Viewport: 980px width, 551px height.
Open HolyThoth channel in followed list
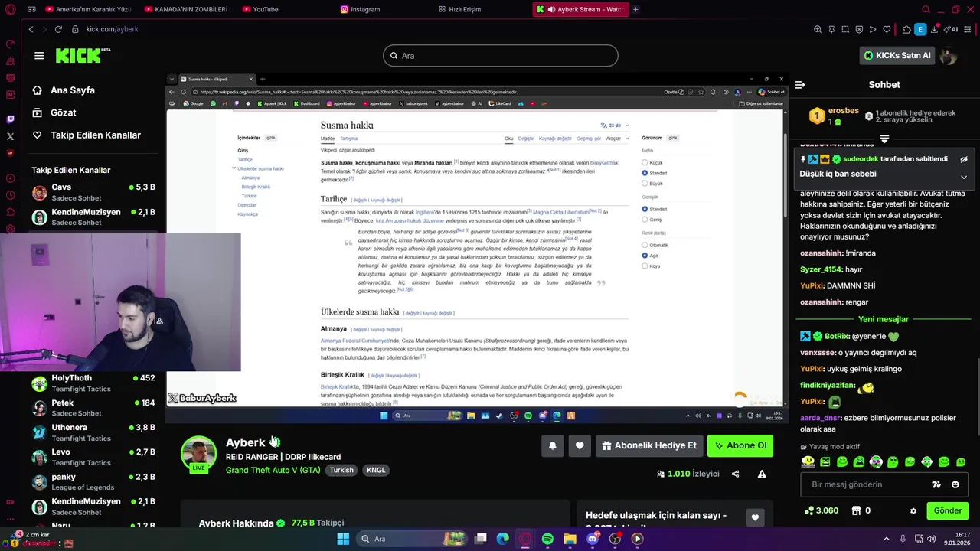point(93,383)
